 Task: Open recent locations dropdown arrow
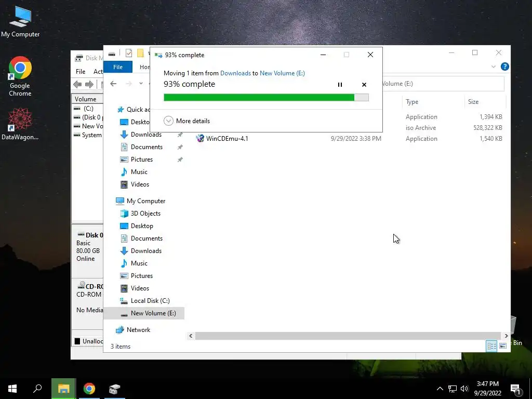click(141, 84)
